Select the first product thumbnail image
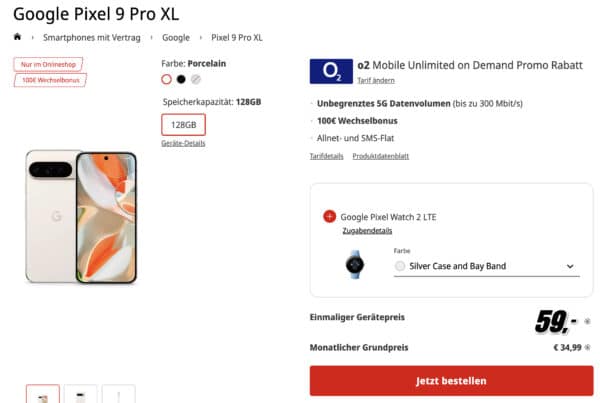Image resolution: width=600 pixels, height=403 pixels. pyautogui.click(x=42, y=394)
